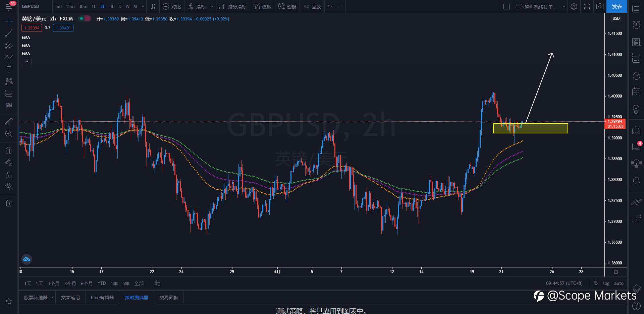Select the YTD date range
Image resolution: width=644 pixels, height=314 pixels.
(x=102, y=284)
